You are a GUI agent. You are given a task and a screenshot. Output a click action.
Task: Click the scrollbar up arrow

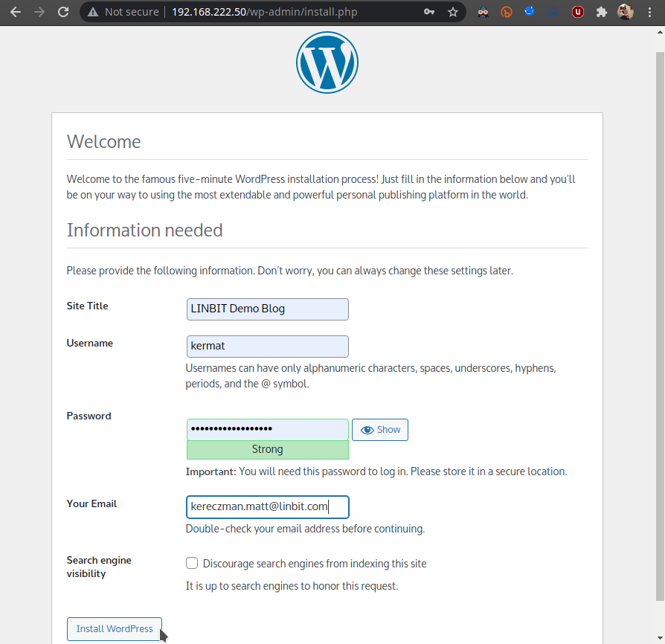(x=660, y=32)
